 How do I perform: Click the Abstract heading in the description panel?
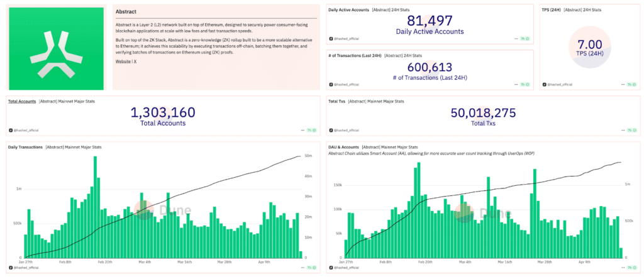point(126,12)
